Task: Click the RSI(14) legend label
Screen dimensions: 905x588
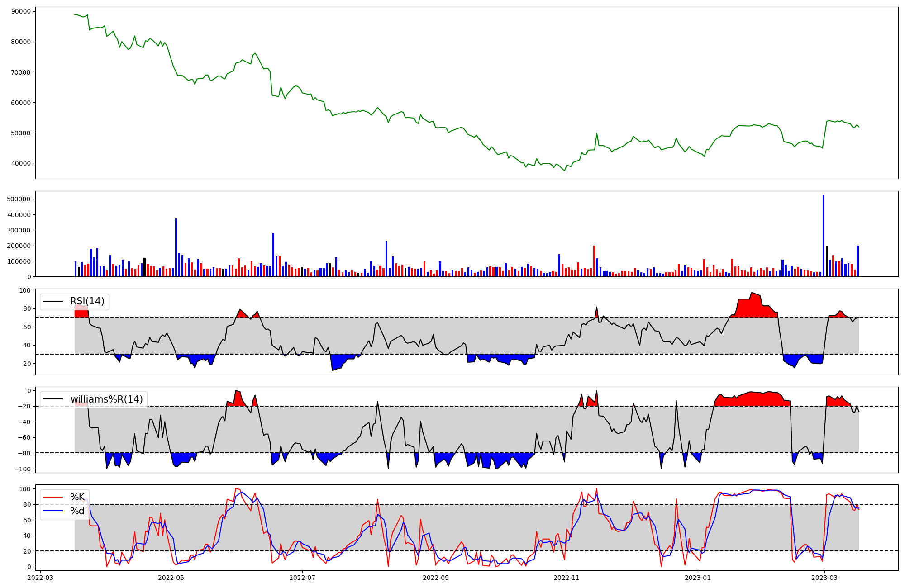Action: [87, 301]
